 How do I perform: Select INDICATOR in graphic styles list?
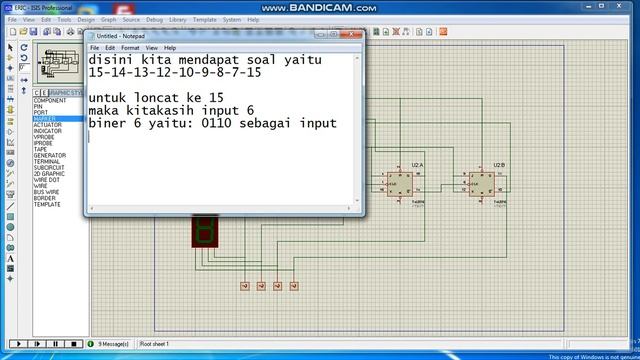tap(48, 131)
